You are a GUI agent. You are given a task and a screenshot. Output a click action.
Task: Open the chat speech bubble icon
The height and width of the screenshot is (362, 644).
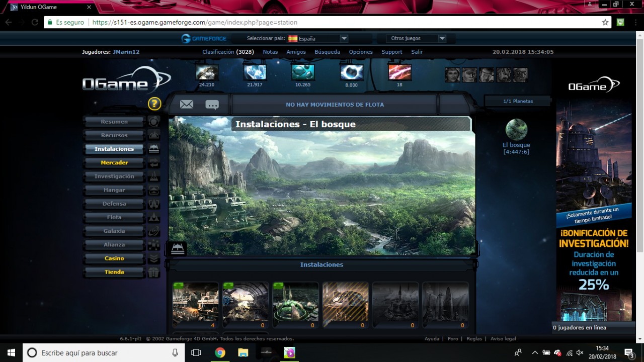[x=212, y=105]
